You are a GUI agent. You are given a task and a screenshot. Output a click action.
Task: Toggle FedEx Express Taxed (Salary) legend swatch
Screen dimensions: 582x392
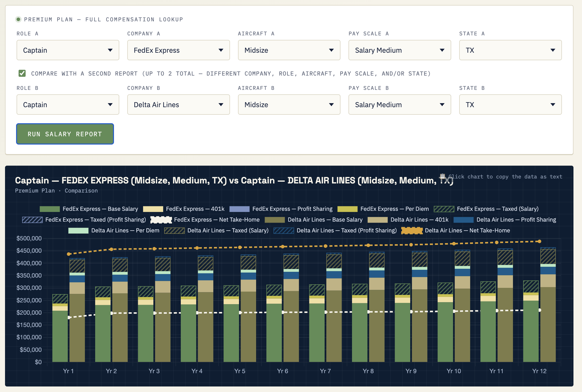pos(444,209)
